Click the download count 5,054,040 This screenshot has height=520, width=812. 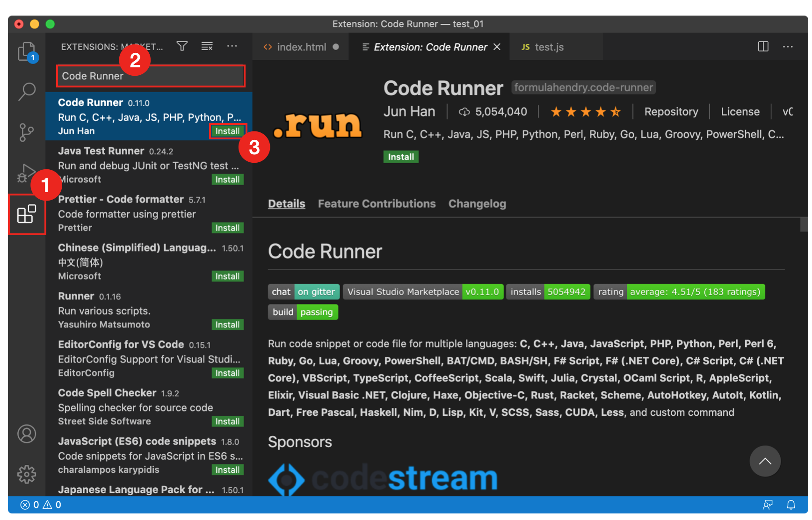point(493,112)
